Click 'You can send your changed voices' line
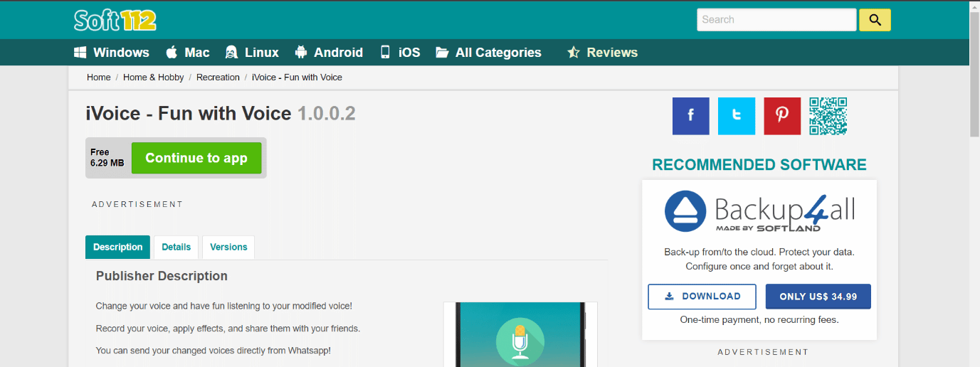Image resolution: width=980 pixels, height=367 pixels. tap(214, 351)
